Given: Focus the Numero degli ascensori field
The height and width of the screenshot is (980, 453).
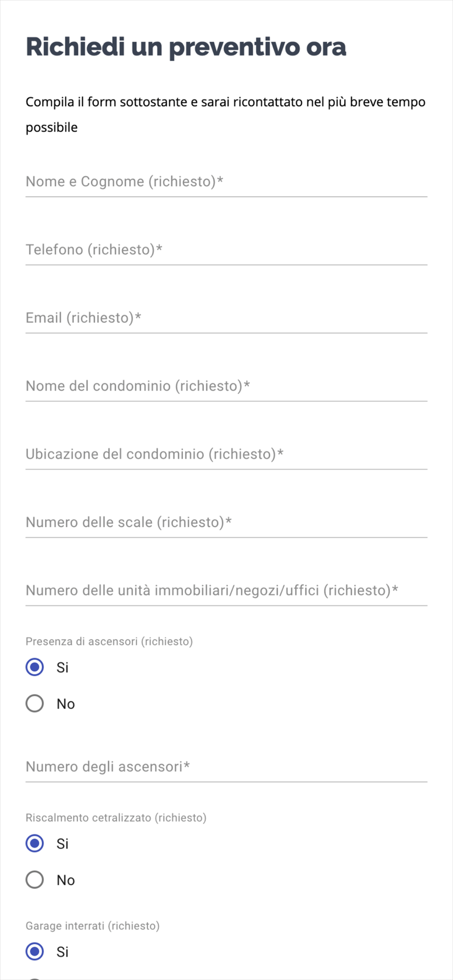Looking at the screenshot, I should click(226, 767).
